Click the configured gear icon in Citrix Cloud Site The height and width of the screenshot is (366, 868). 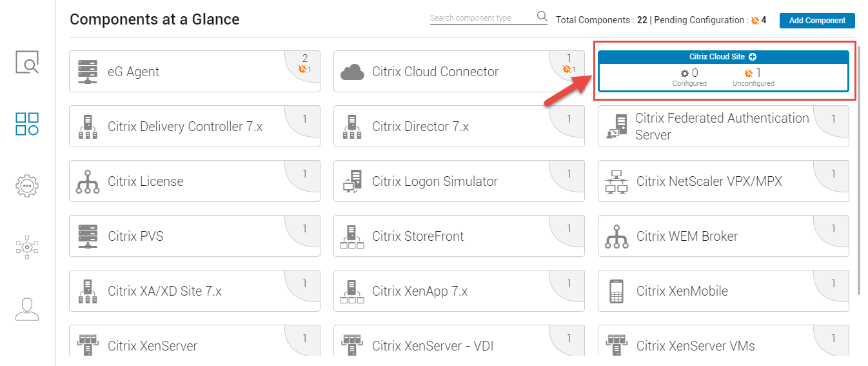685,74
